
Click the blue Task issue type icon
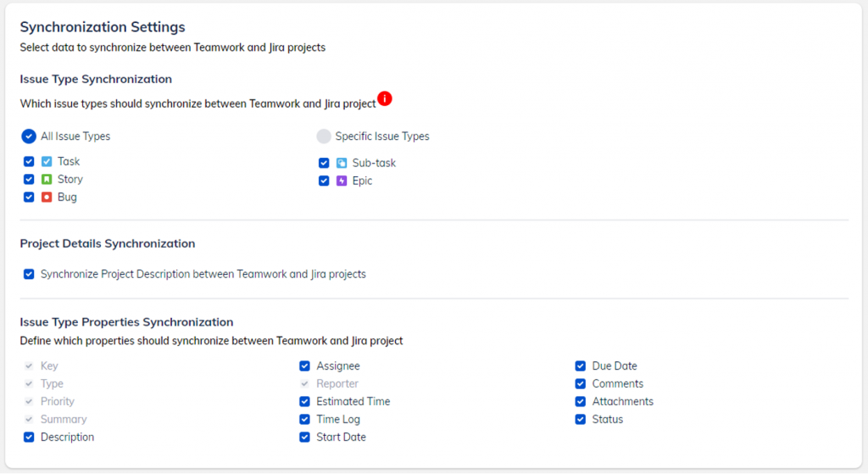(47, 161)
